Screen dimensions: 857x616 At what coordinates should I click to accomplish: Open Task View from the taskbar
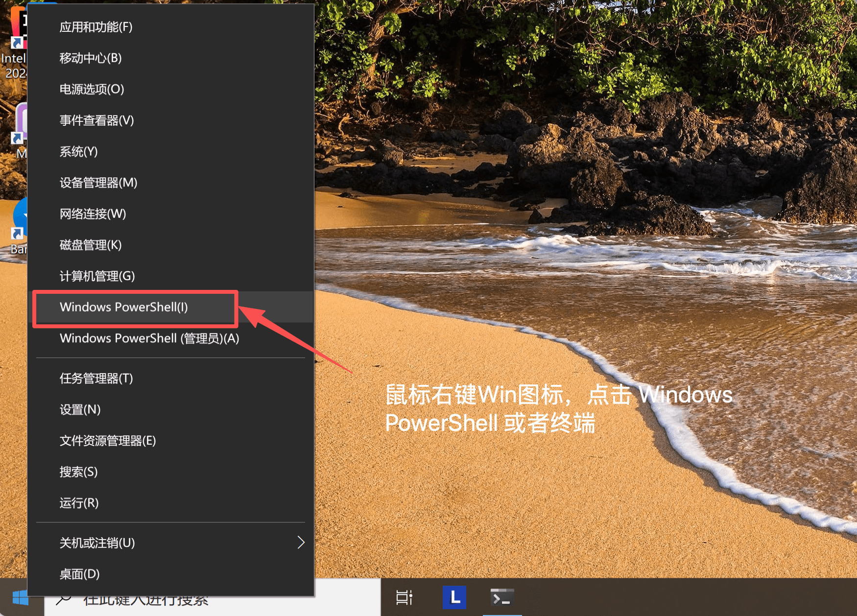click(404, 597)
